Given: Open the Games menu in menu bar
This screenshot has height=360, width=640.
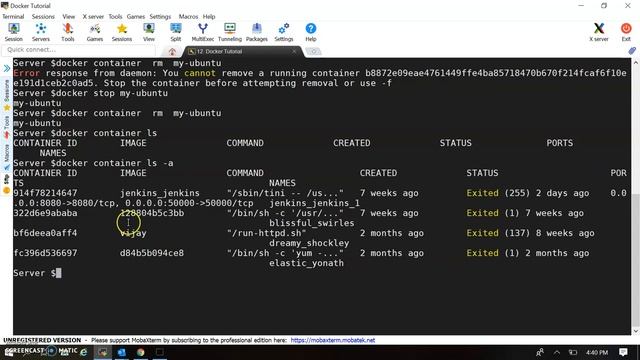Looking at the screenshot, I should point(136,16).
